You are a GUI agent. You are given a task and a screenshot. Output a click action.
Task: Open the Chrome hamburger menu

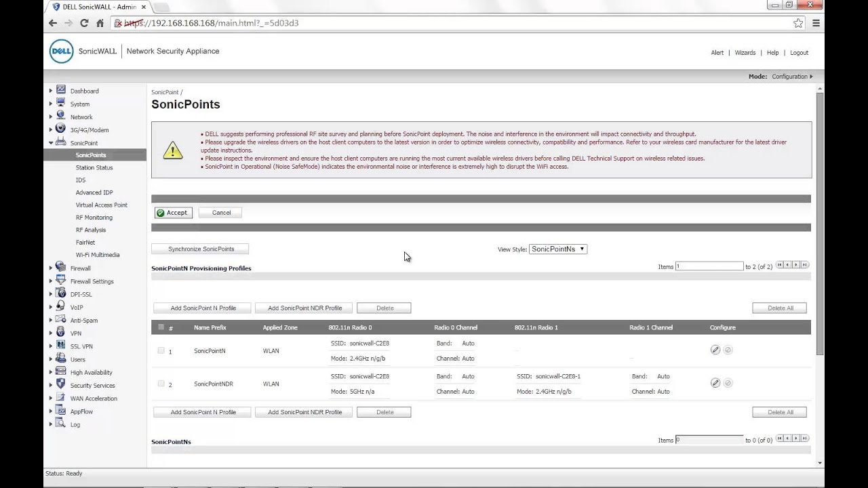point(816,23)
